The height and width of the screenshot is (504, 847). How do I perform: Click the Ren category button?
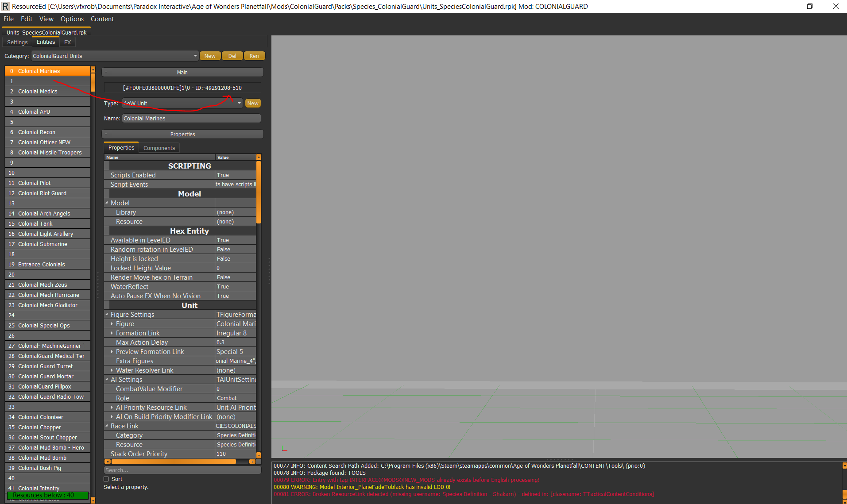coord(254,56)
